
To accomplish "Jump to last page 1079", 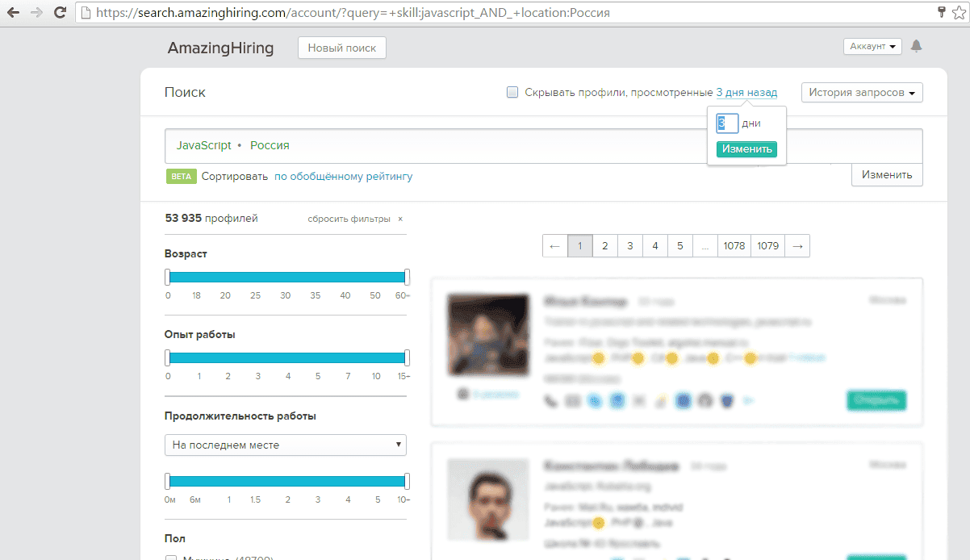I will pyautogui.click(x=768, y=246).
